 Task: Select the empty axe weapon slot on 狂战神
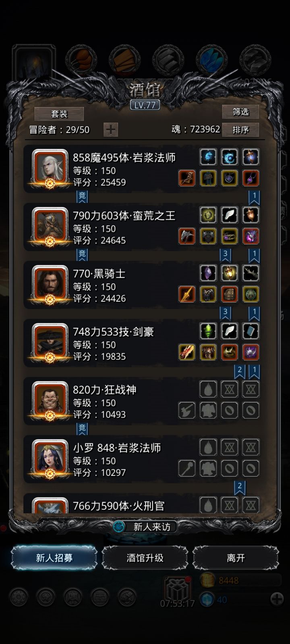(x=187, y=410)
